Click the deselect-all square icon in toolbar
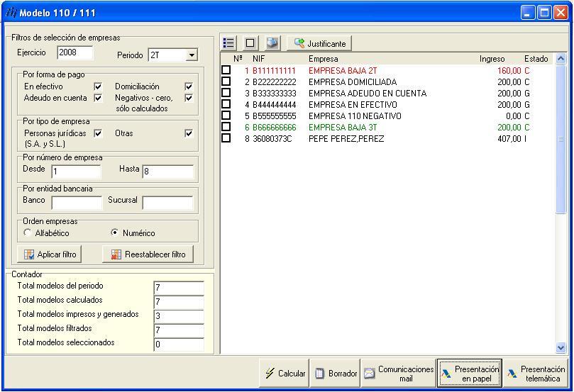 [x=250, y=43]
